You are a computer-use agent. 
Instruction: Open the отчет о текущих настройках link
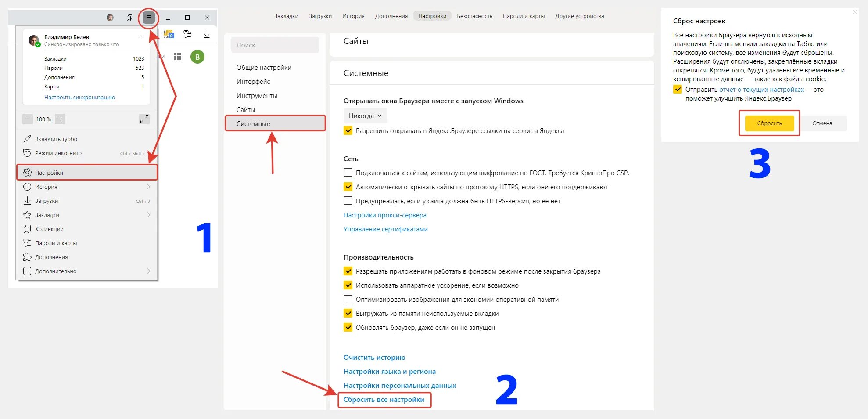761,89
